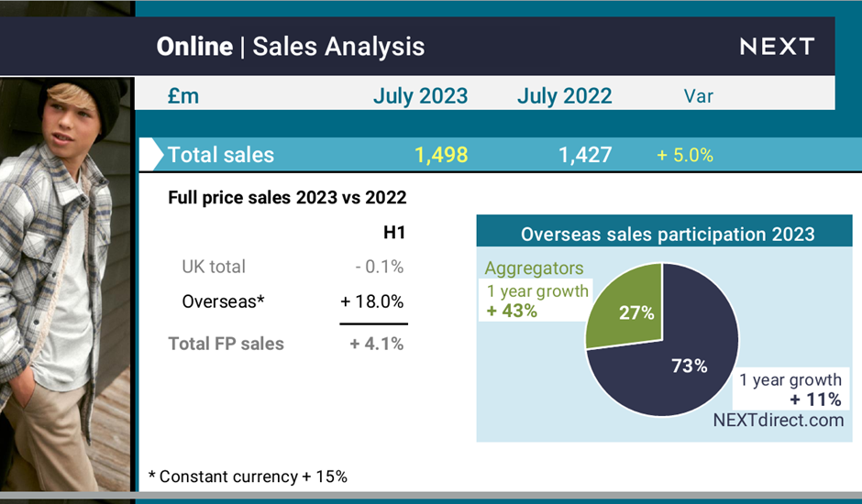The width and height of the screenshot is (862, 504).
Task: Click the photo of boy in beanie
Action: point(66,284)
